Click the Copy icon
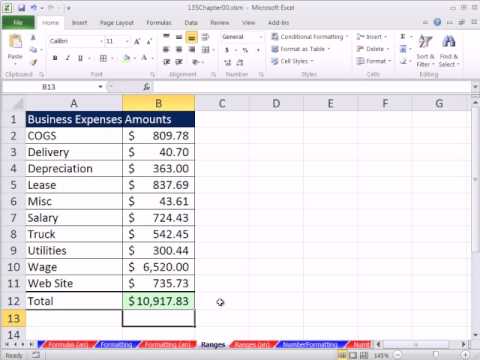This screenshot has width=480, height=360. [33, 50]
